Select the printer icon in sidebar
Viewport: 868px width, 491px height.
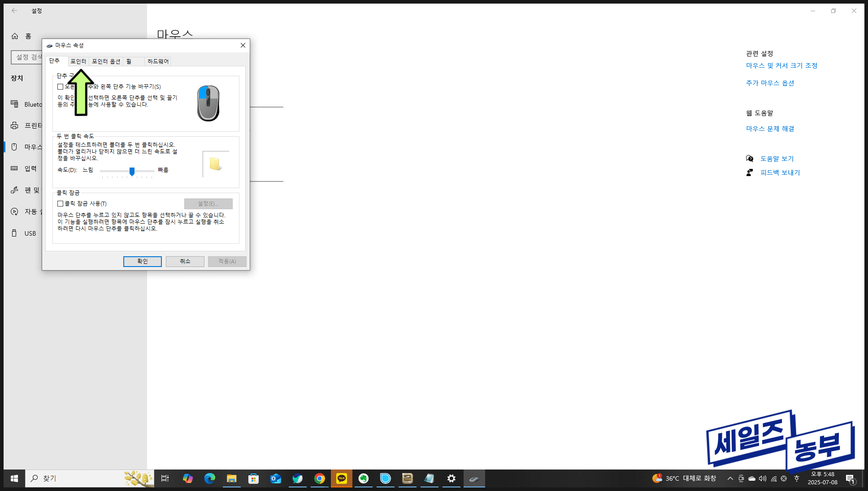click(x=14, y=125)
